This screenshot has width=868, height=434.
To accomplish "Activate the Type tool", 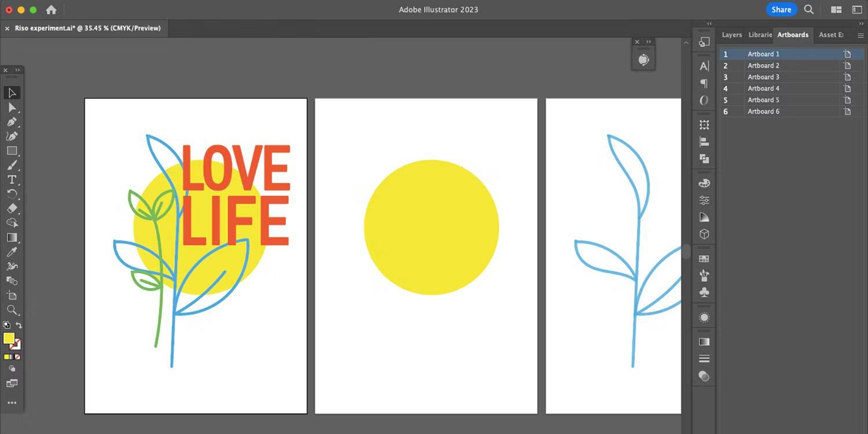I will [12, 179].
